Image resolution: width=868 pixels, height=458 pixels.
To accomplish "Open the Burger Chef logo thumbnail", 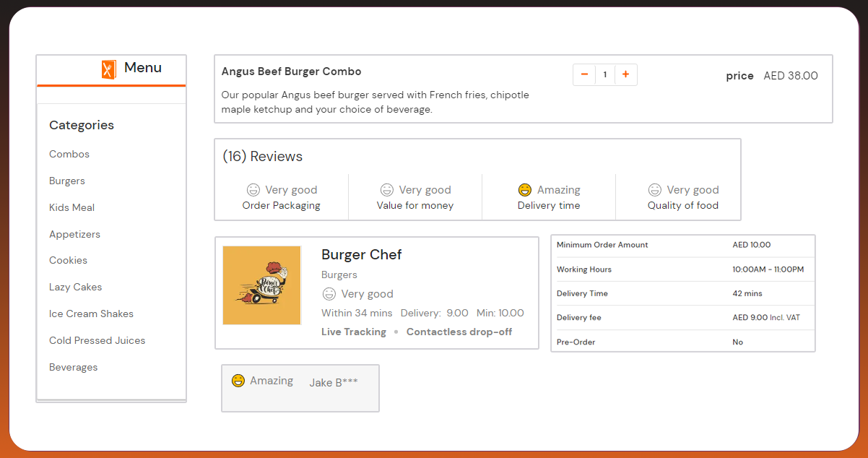I will (261, 285).
